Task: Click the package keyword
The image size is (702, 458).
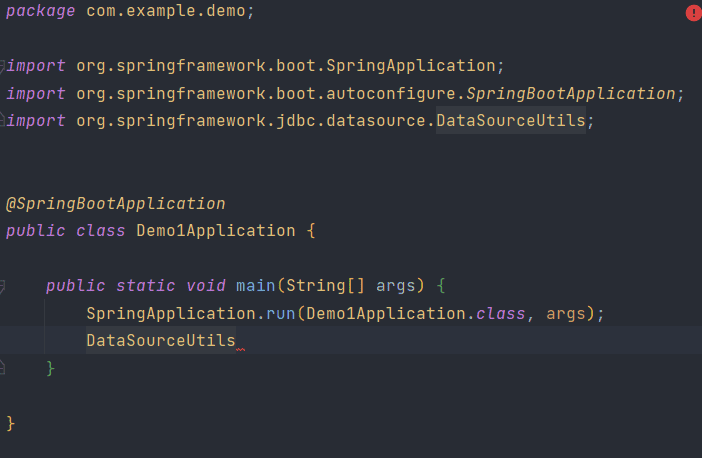Action: pos(40,11)
